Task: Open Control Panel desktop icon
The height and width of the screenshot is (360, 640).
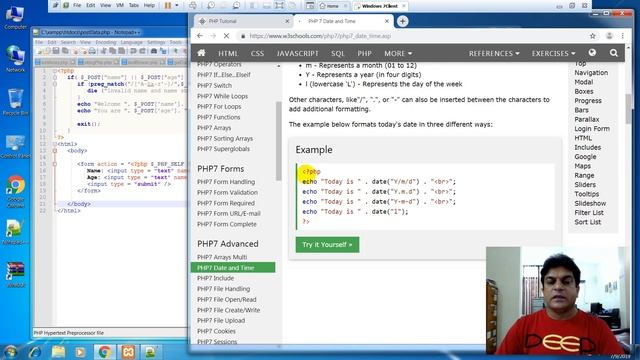Action: [15, 147]
